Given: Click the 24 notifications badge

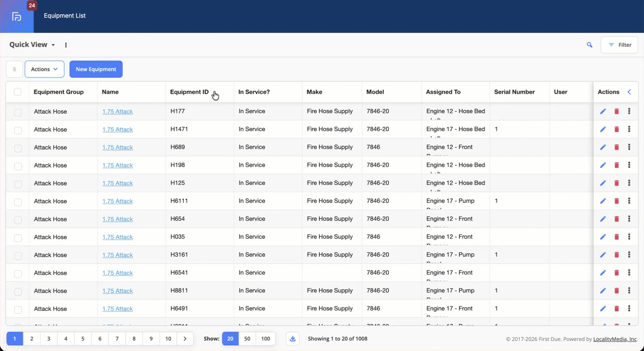Looking at the screenshot, I should click(32, 6).
